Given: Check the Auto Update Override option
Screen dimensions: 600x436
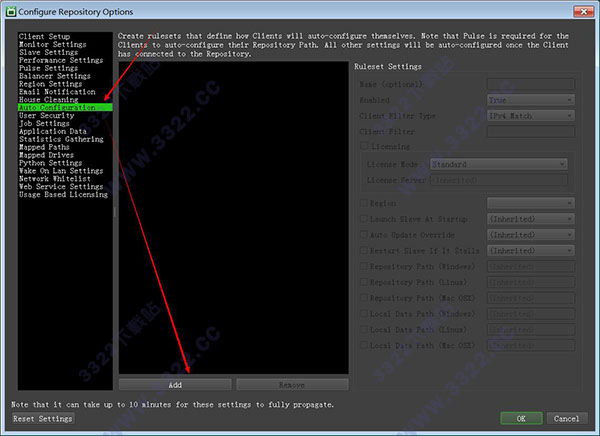Looking at the screenshot, I should point(363,235).
